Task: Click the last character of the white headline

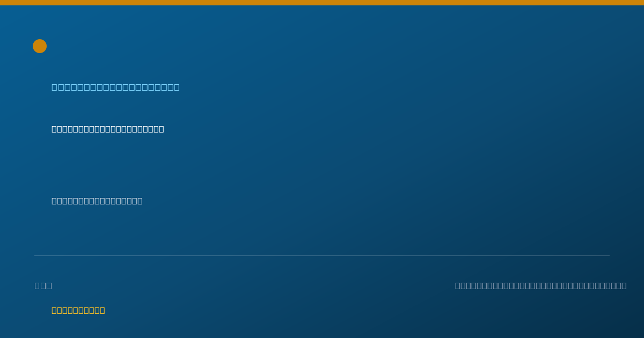Action: [x=161, y=129]
